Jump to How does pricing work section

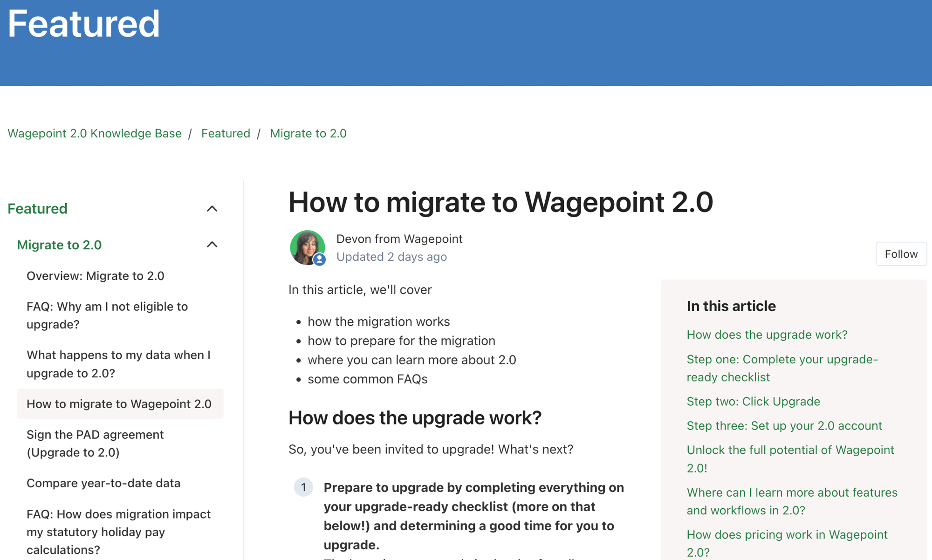tap(787, 543)
